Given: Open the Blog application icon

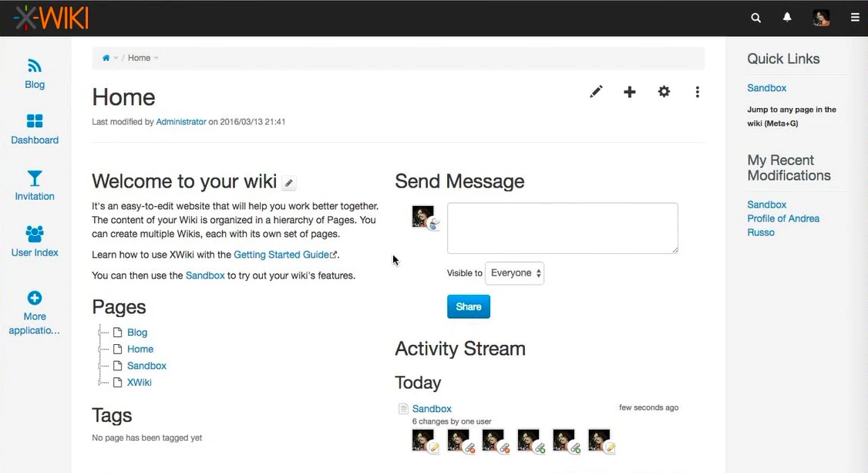Looking at the screenshot, I should 35,66.
